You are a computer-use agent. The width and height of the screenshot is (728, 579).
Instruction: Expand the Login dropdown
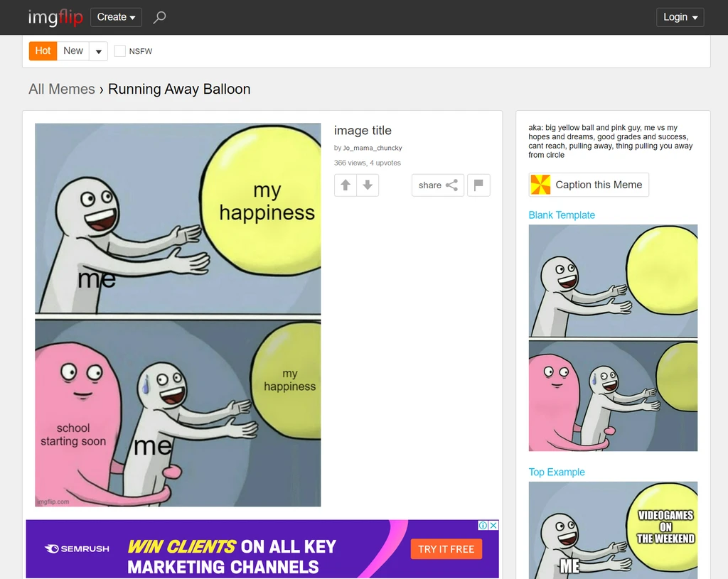point(680,17)
